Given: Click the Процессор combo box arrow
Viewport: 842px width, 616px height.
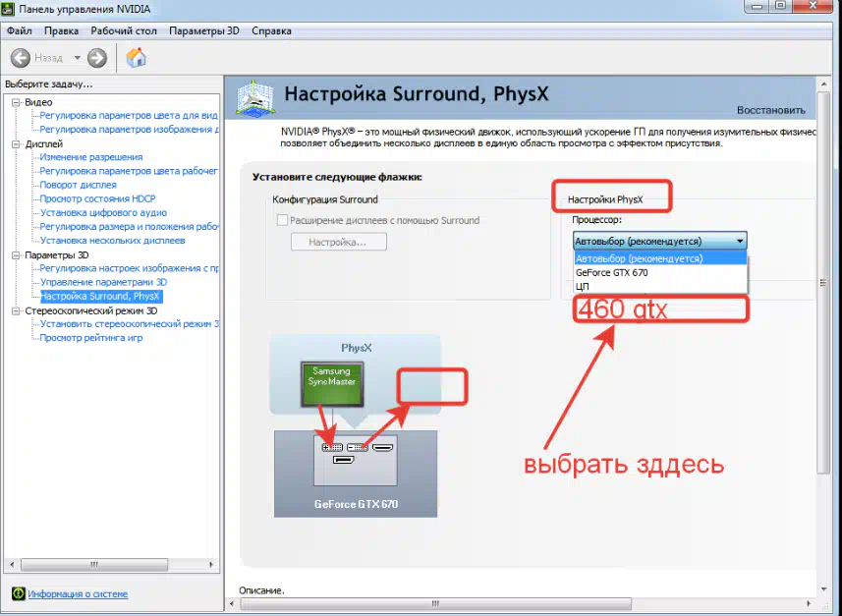Looking at the screenshot, I should tap(740, 241).
